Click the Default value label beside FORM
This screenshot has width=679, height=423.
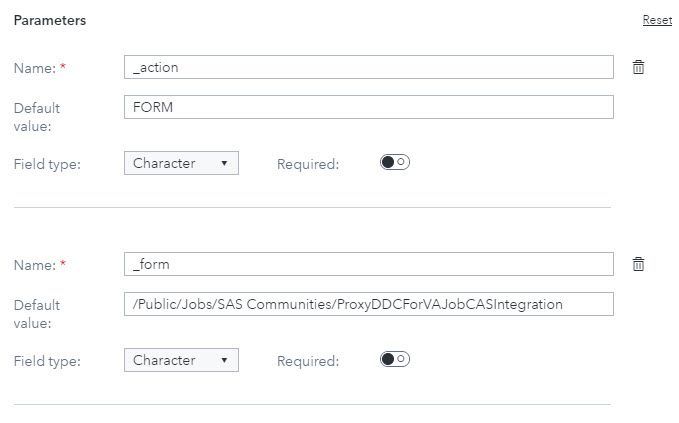tap(37, 116)
